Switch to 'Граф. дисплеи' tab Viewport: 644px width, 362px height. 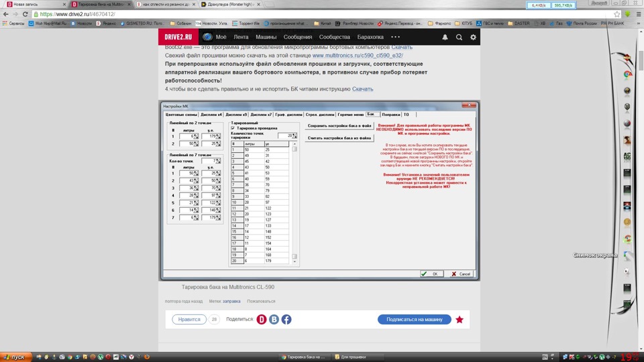click(x=288, y=115)
